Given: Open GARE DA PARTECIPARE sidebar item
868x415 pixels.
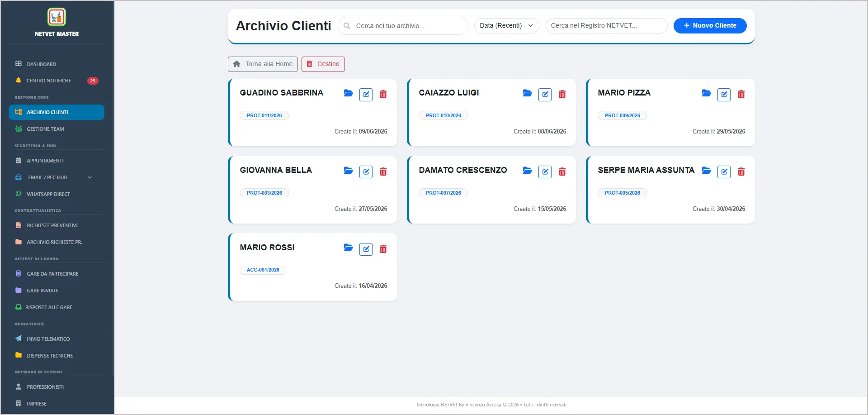Looking at the screenshot, I should tap(57, 274).
